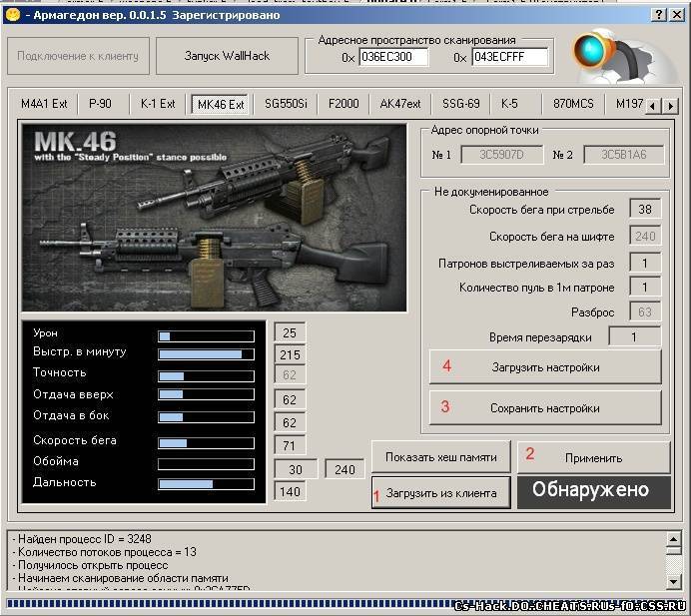Click the Время перезарядки value field

[635, 337]
